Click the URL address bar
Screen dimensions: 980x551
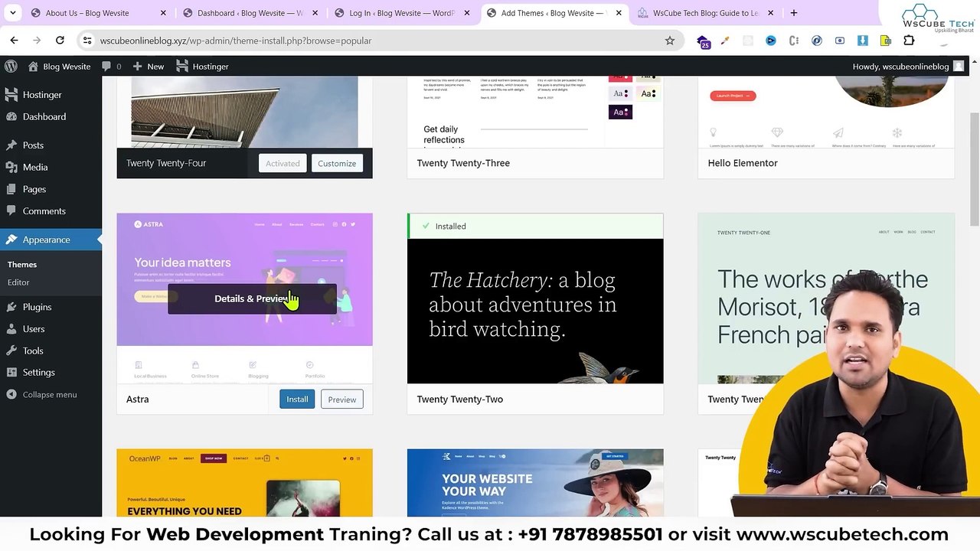pos(375,41)
